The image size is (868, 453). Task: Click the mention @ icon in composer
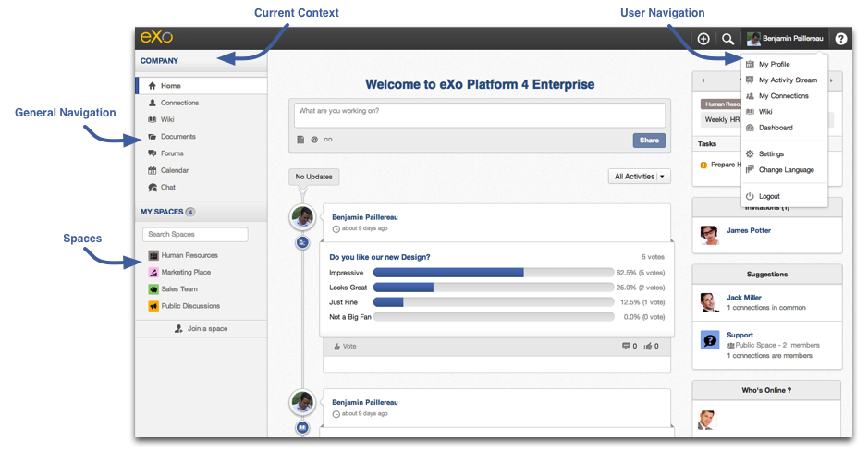(x=314, y=140)
